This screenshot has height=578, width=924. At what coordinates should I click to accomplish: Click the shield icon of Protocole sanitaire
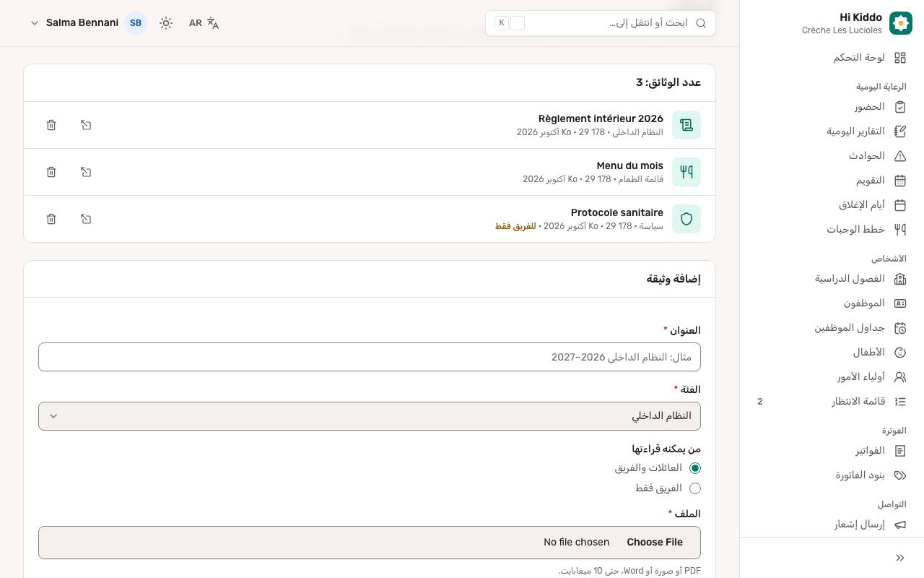[687, 219]
